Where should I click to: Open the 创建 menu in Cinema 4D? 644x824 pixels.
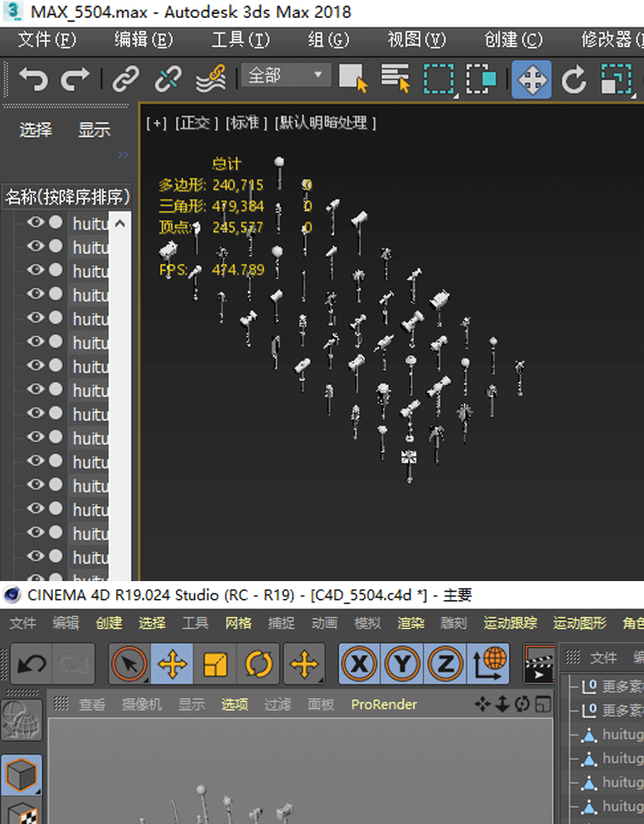coord(109,623)
